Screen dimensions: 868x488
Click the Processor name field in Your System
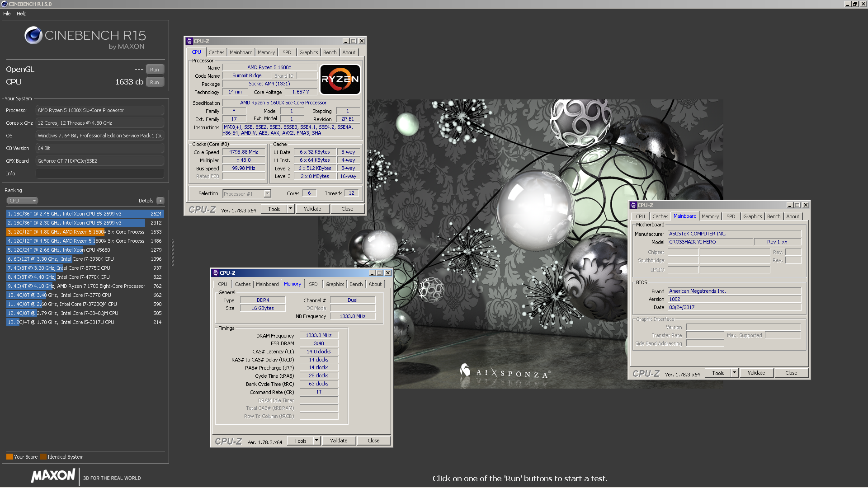[x=100, y=110]
